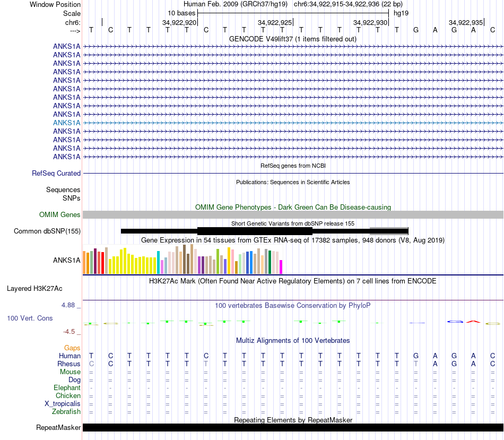Click the 34,922,925 ruler position
This screenshot has height=440, width=504.
point(275,22)
